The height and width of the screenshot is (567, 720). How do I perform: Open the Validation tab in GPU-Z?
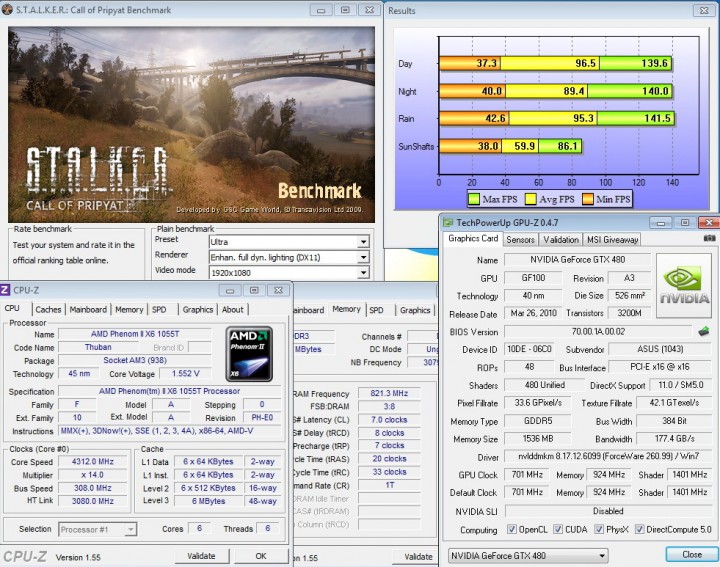(x=561, y=240)
